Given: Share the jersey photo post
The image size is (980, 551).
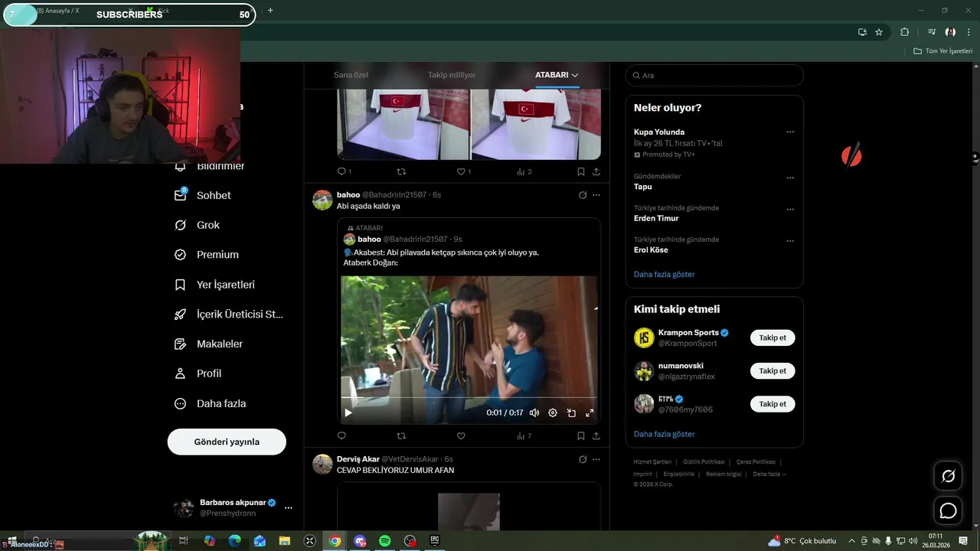Looking at the screenshot, I should 596,171.
